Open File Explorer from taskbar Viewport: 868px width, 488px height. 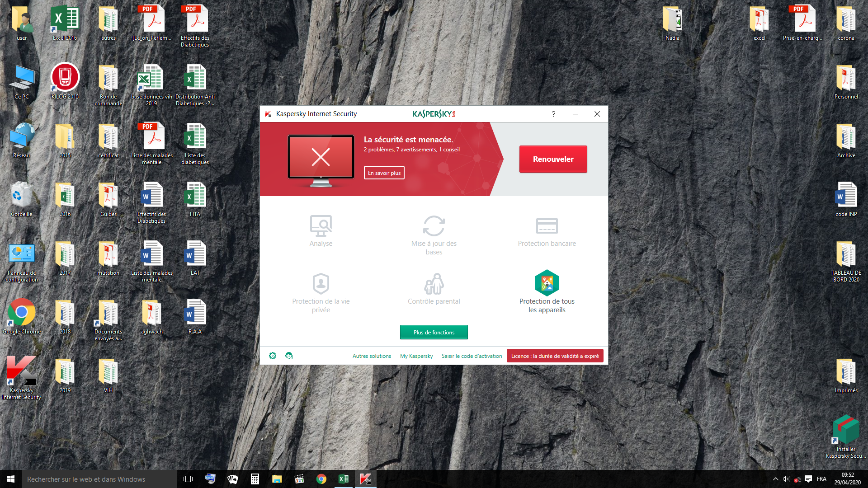click(277, 479)
